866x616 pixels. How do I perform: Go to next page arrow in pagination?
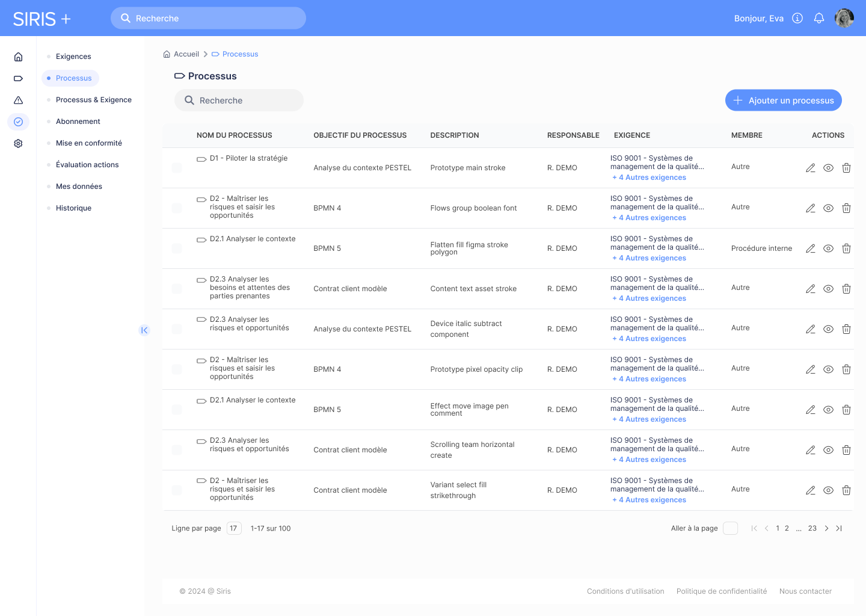826,528
